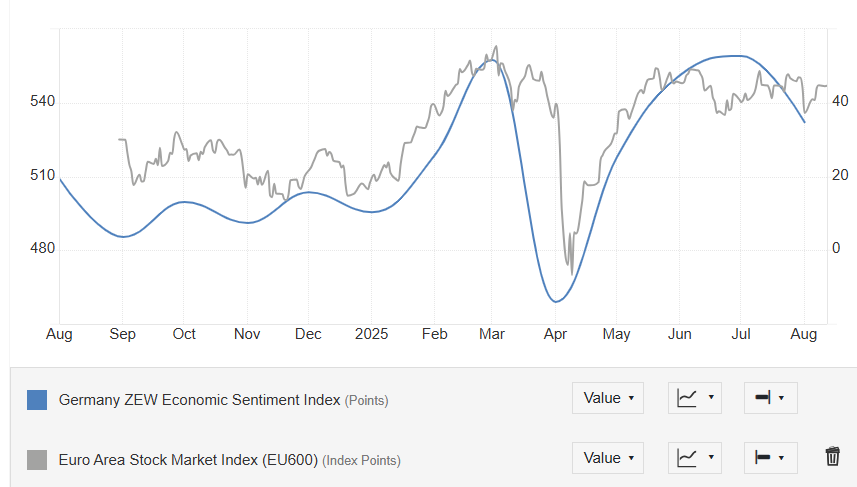Click the 480 left axis value
This screenshot has height=487, width=857.
(42, 248)
